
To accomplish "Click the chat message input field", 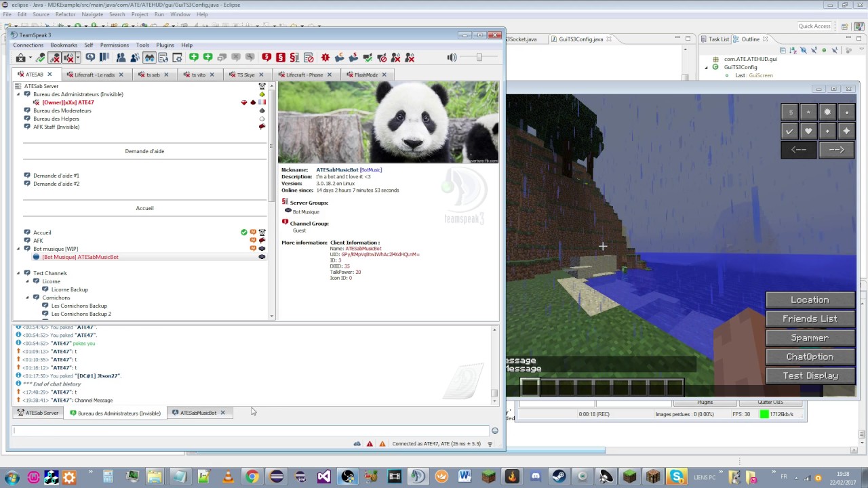I will (x=251, y=430).
